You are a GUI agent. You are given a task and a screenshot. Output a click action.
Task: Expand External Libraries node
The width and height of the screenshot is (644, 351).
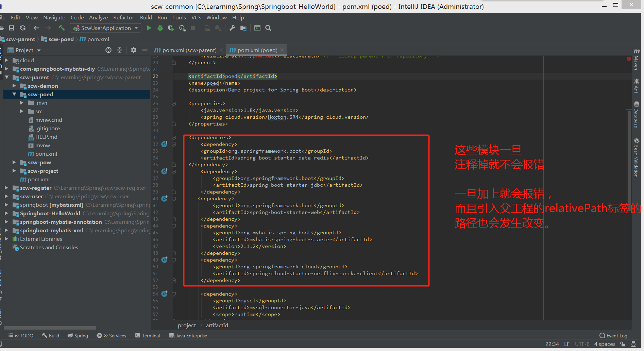tap(6, 239)
